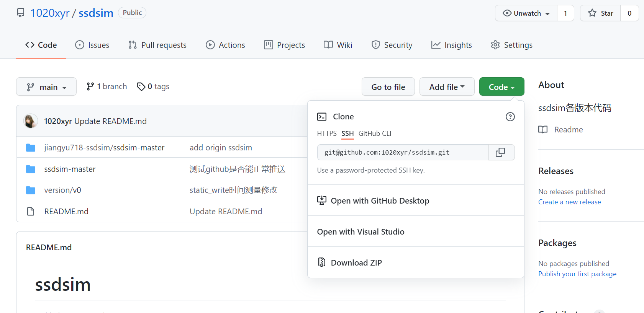The height and width of the screenshot is (313, 644).
Task: Open the jiangyu718-ssdsim/ssdsim-master folder
Action: click(104, 148)
